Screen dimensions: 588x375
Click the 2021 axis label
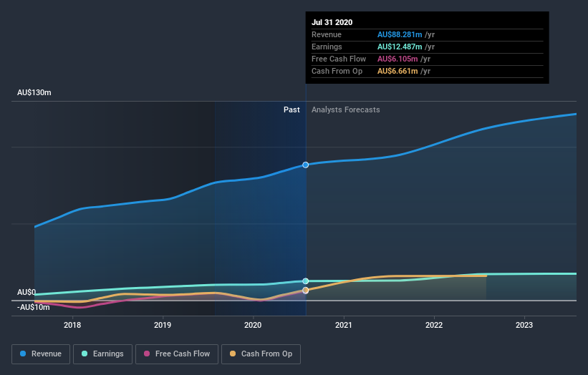pyautogui.click(x=344, y=325)
